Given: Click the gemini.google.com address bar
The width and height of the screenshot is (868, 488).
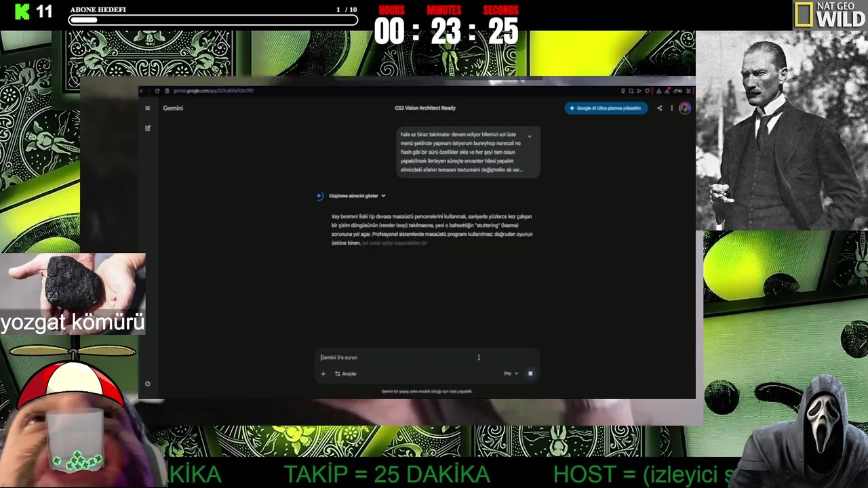Looking at the screenshot, I should (213, 91).
